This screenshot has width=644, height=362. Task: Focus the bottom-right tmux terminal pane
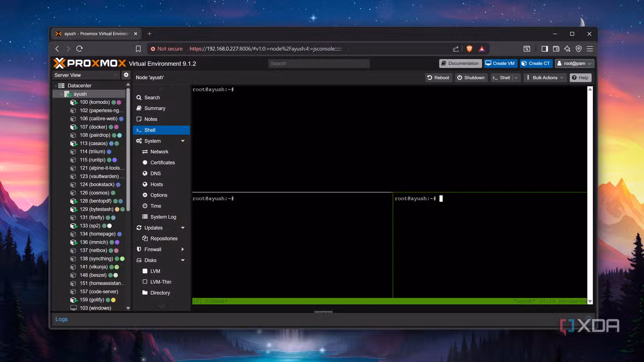click(490, 245)
